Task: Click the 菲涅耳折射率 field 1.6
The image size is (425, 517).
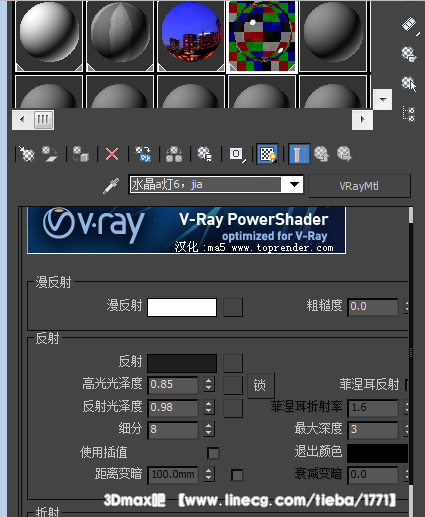Action: coord(373,408)
